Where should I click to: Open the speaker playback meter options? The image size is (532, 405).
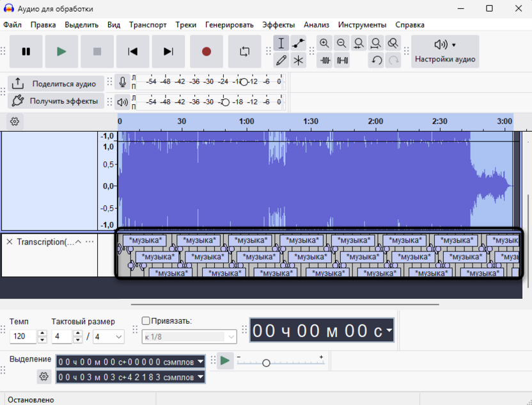click(x=123, y=102)
